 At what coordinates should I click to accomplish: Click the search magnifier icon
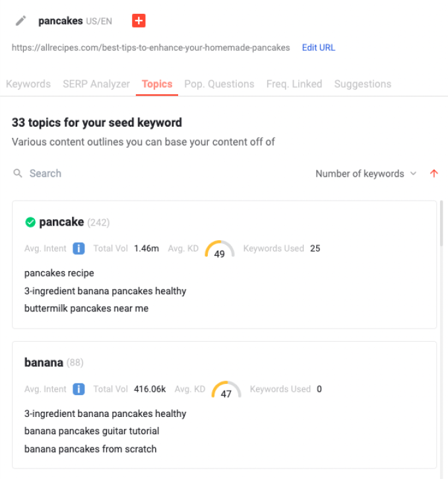[18, 174]
